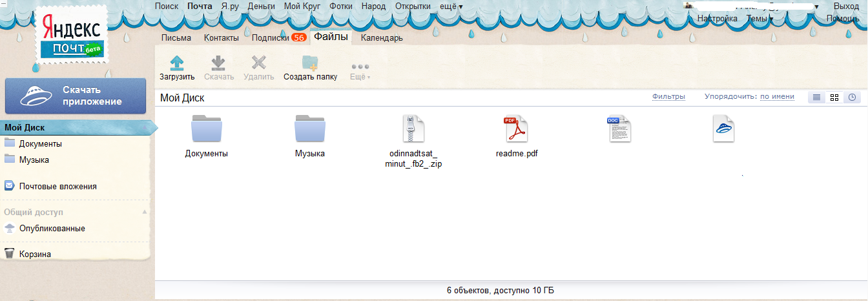Open the Музыка folder icon in file area
Image resolution: width=868 pixels, height=301 pixels.
click(x=310, y=128)
